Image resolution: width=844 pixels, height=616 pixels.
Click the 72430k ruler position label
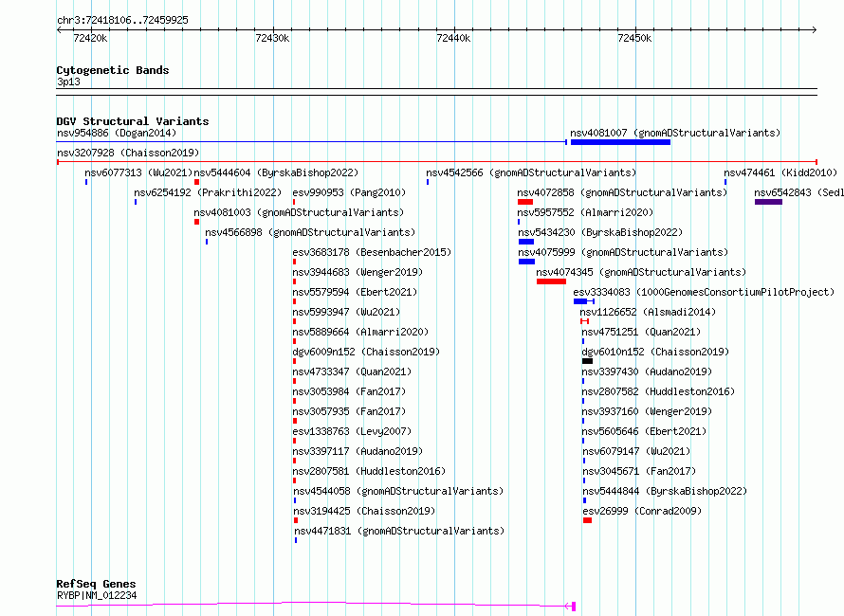click(x=272, y=38)
